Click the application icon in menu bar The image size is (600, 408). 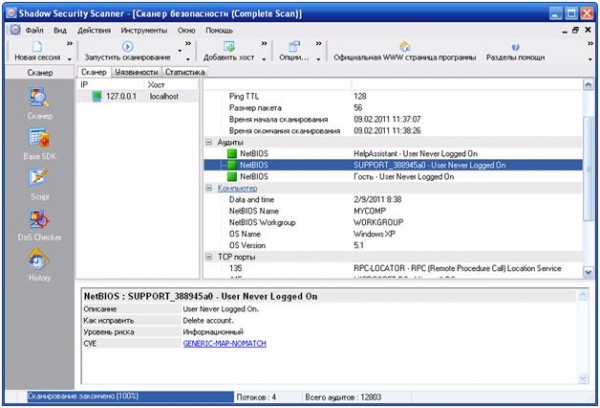(x=15, y=30)
